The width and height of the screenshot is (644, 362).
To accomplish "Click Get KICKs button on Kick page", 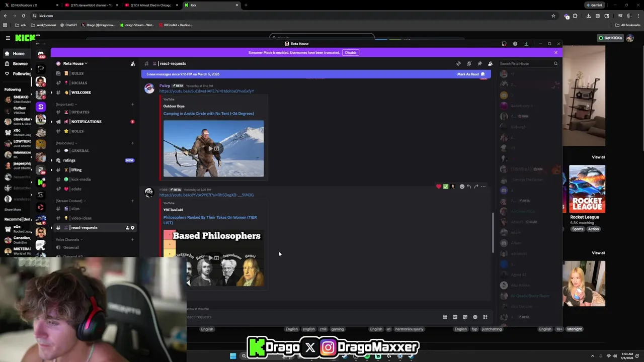I will [610, 38].
